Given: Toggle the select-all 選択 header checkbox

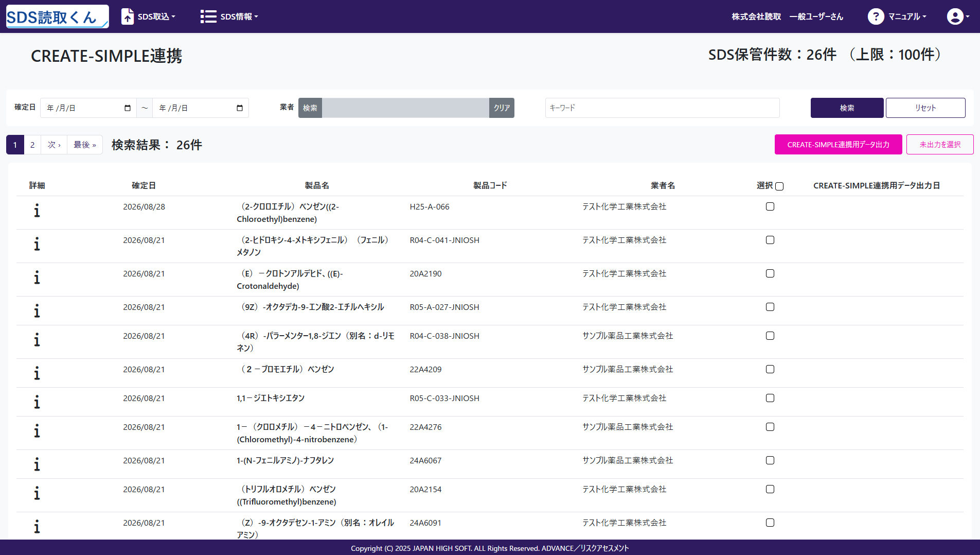Looking at the screenshot, I should tap(779, 186).
